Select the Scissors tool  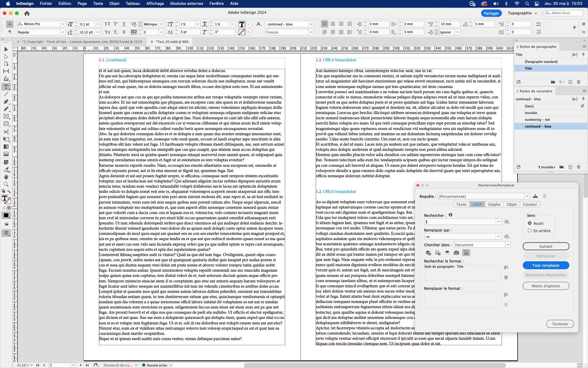[6, 132]
